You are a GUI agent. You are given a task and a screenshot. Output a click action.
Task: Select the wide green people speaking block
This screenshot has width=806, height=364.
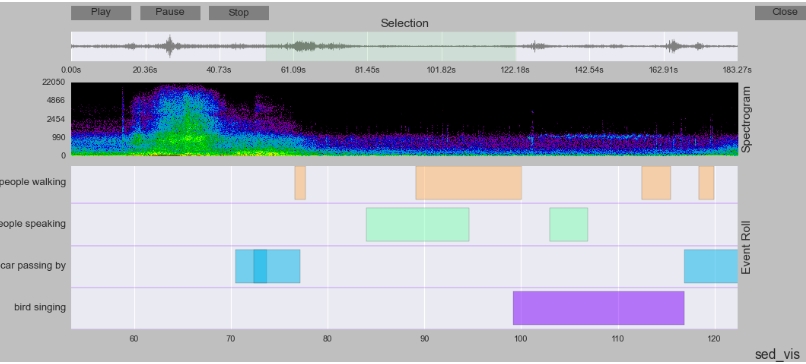[x=417, y=225]
